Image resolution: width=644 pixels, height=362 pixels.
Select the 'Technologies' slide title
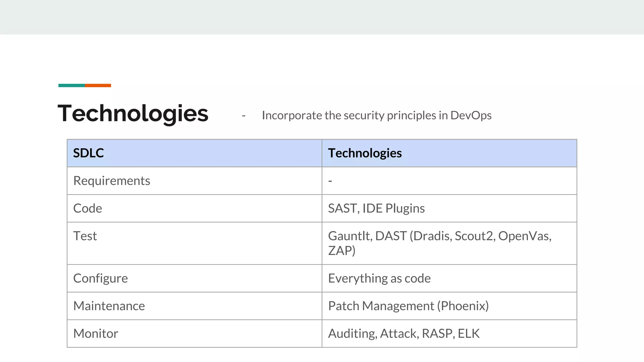point(133,113)
